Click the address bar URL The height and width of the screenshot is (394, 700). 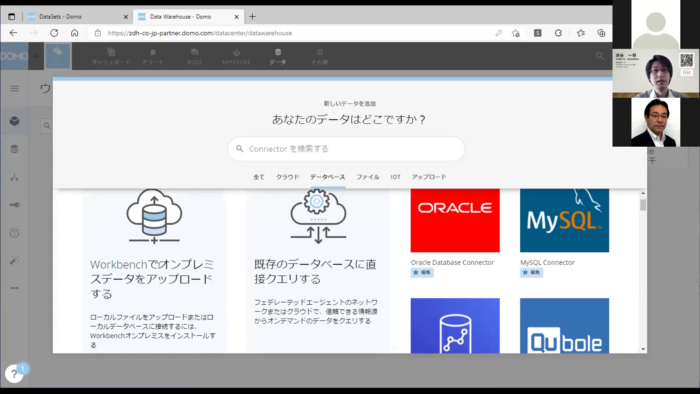pos(200,33)
